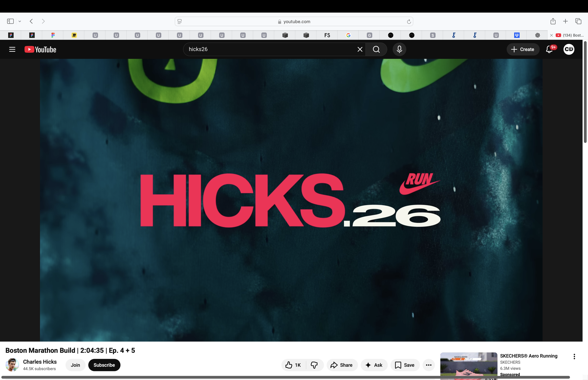Join the Charles Hicks channel membership

pyautogui.click(x=75, y=365)
